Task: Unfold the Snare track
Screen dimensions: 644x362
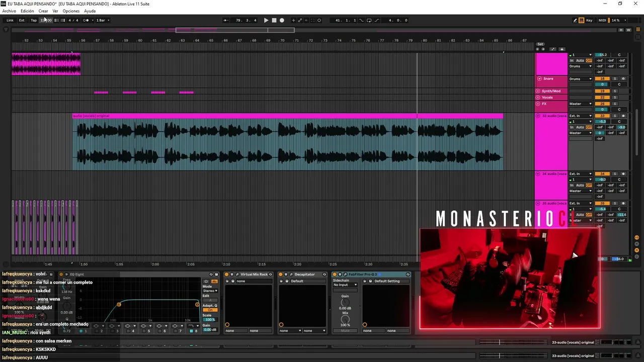Action: [x=539, y=79]
